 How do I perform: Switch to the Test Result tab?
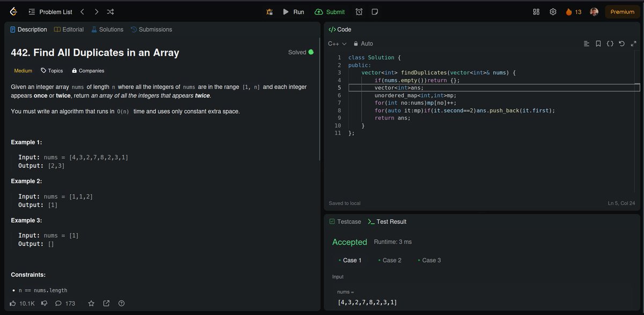point(387,222)
